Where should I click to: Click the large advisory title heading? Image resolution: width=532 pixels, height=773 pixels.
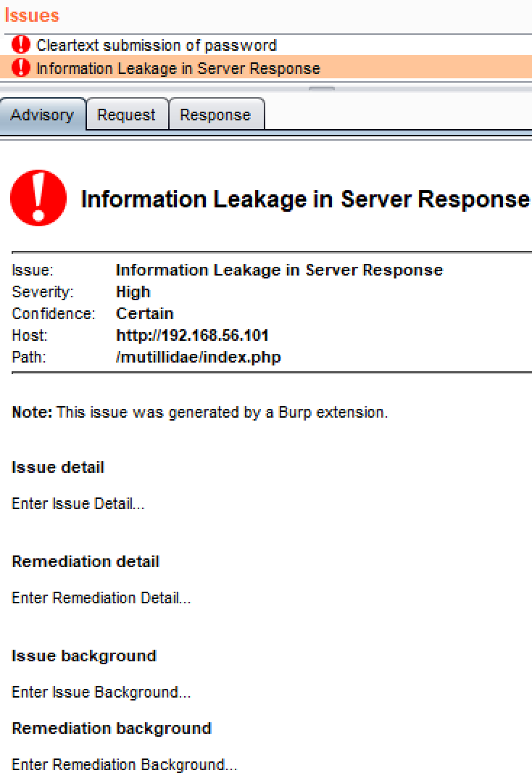(304, 199)
